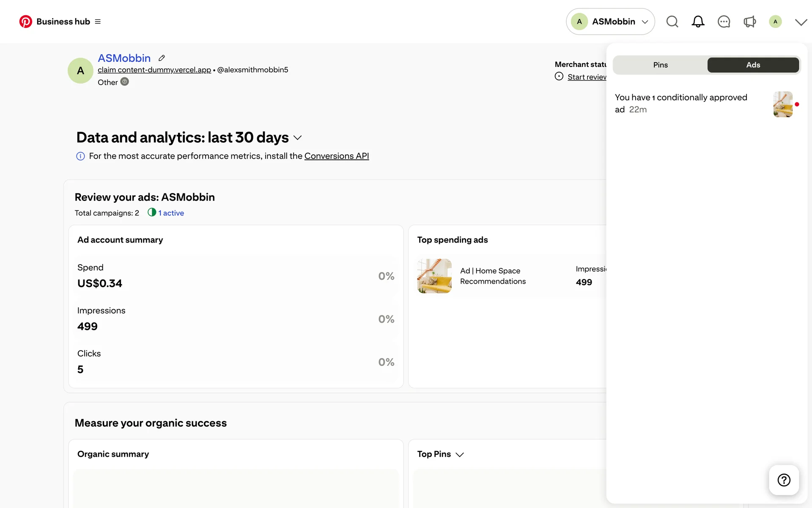Expand the last 30 days date range
The height and width of the screenshot is (508, 812).
click(297, 138)
